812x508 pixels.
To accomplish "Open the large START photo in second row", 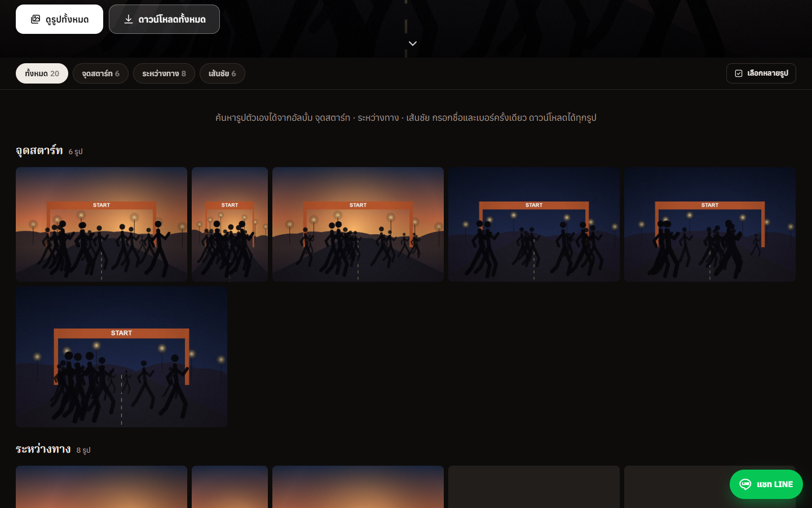I will 122,357.
